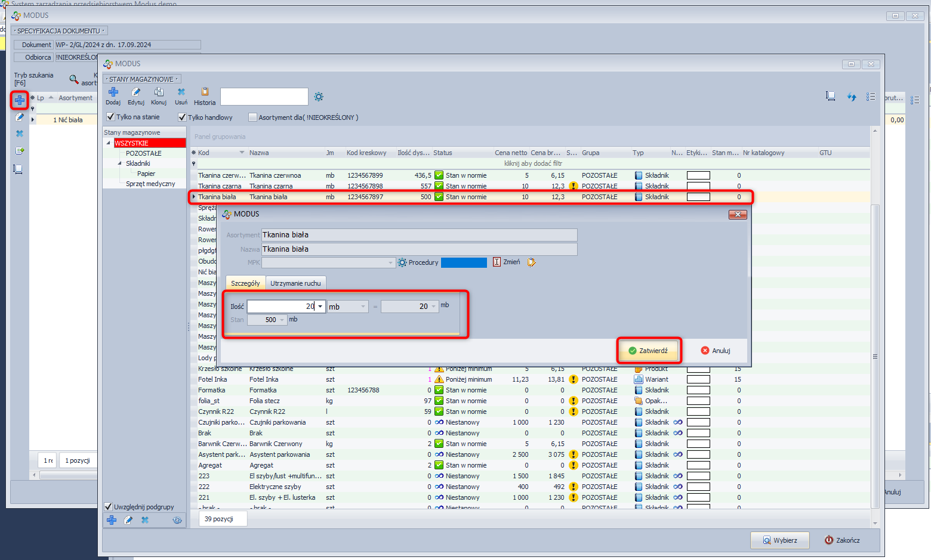Image resolution: width=931 pixels, height=560 pixels.
Task: Click the magnifier icon near Tryb szukania
Action: click(x=74, y=79)
